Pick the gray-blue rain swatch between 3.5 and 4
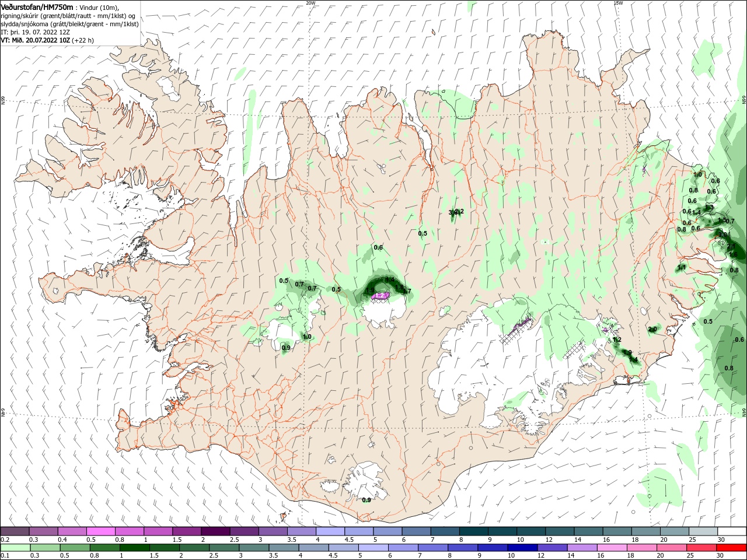The width and height of the screenshot is (747, 560). tap(284, 548)
